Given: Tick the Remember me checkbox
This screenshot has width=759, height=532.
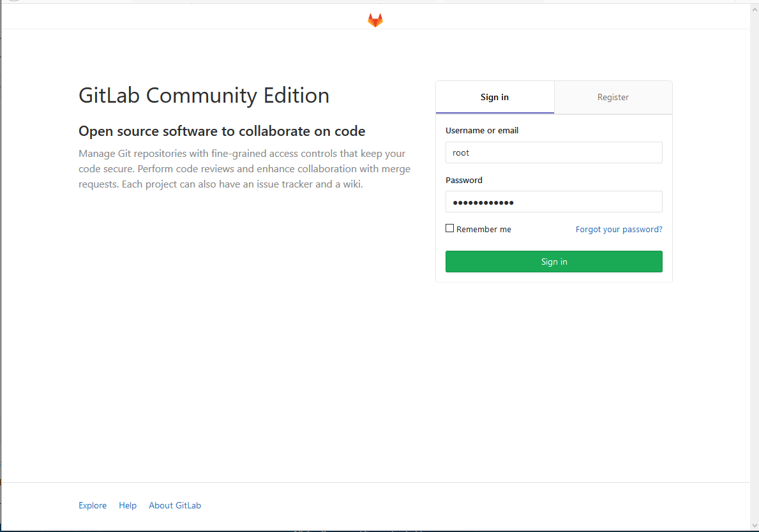Looking at the screenshot, I should (x=449, y=228).
